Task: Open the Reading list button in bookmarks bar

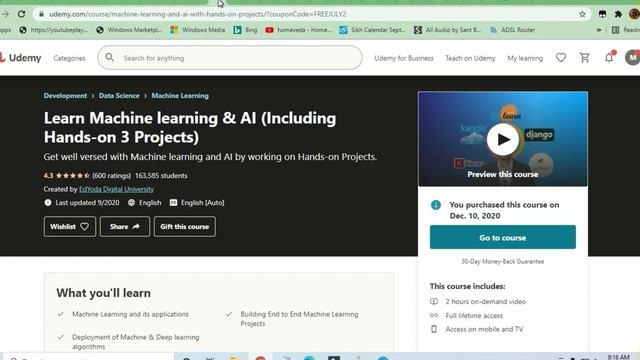Action: click(x=626, y=30)
